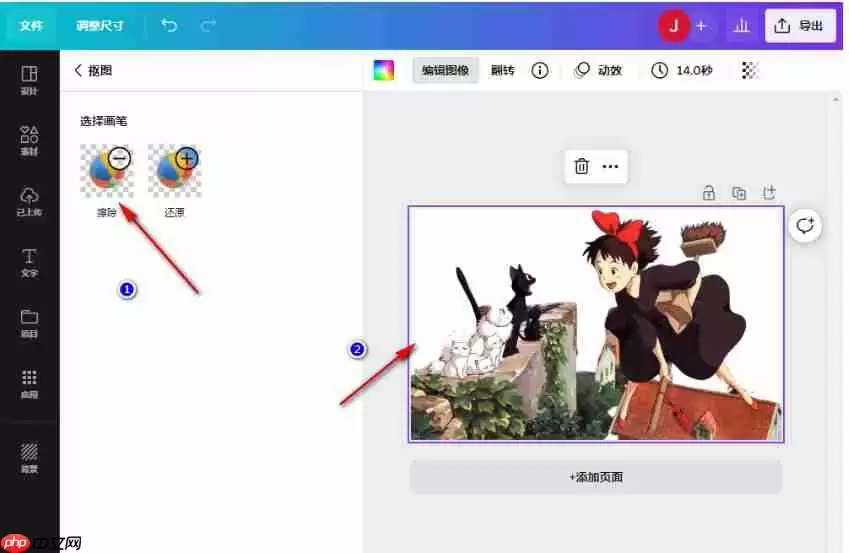This screenshot has height=553, width=849.
Task: Click the add-page icon above canvas
Action: point(769,192)
